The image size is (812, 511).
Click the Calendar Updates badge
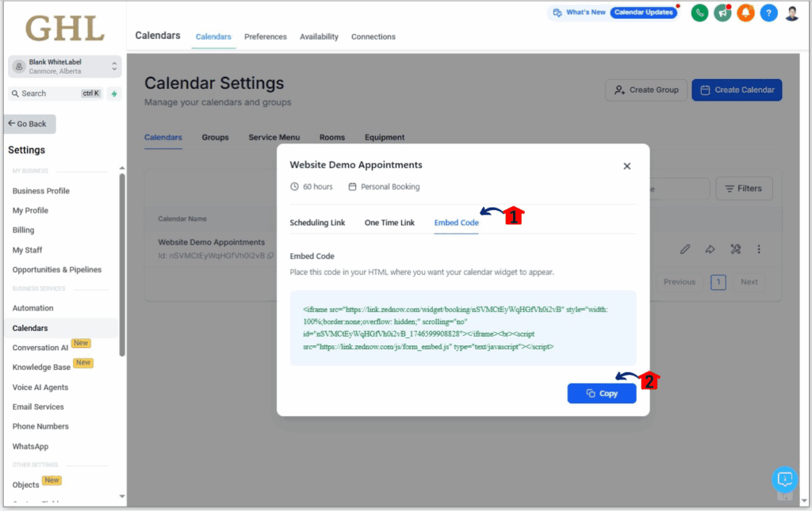point(644,13)
